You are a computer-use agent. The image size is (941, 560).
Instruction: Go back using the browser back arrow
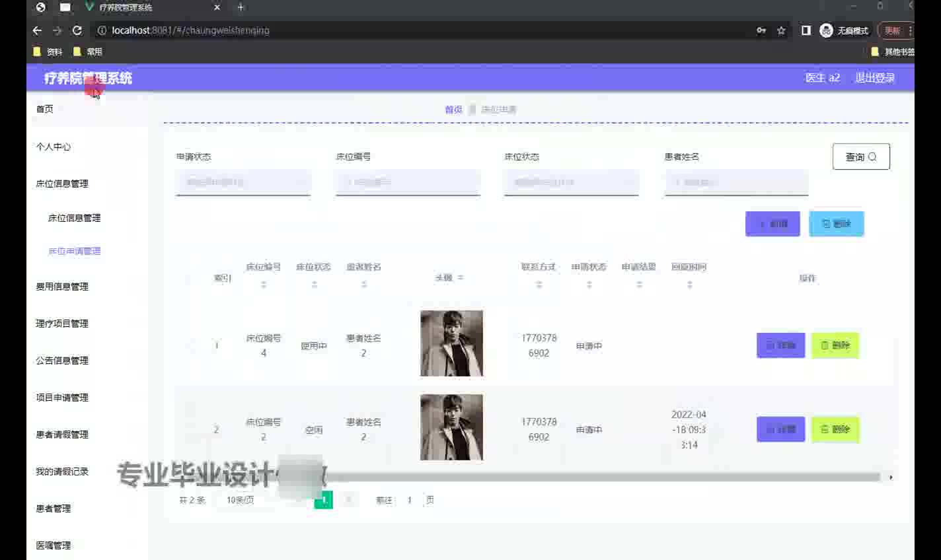coord(37,30)
